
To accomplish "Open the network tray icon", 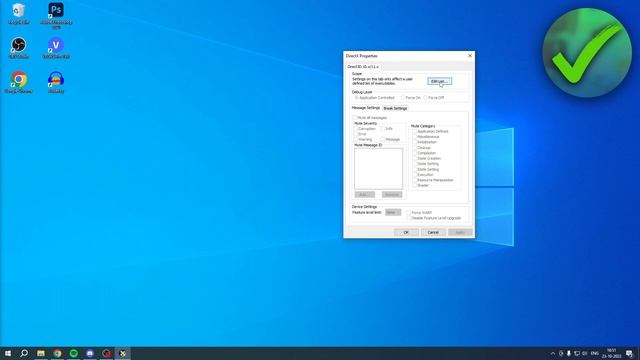I will pyautogui.click(x=577, y=353).
